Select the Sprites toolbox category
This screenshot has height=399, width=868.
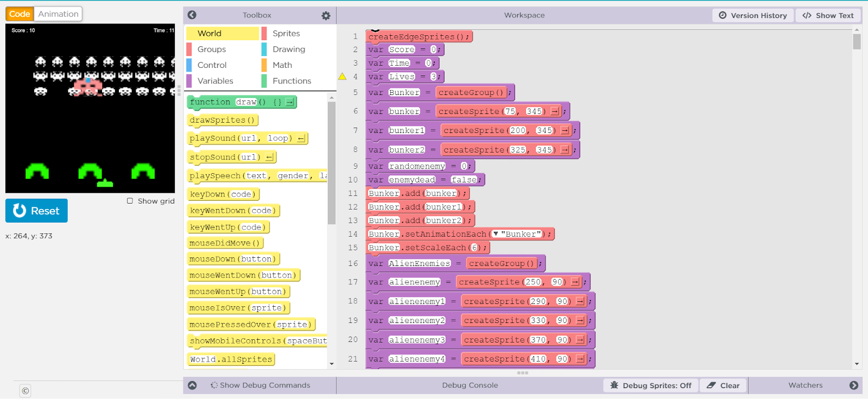tap(299, 33)
